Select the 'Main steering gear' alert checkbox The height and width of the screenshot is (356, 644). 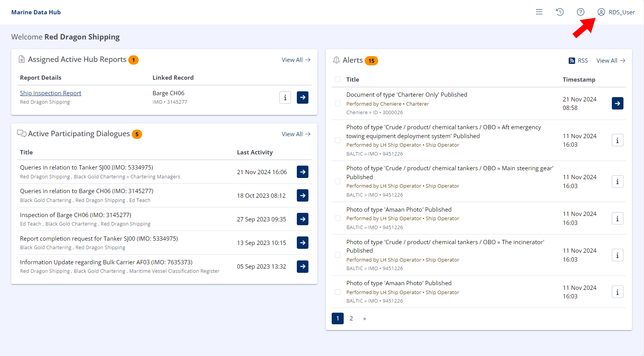[338, 181]
